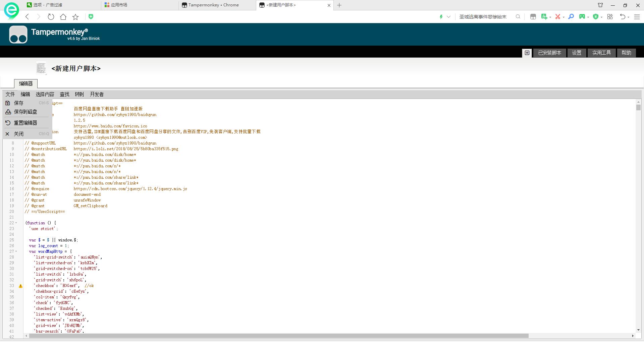The image size is (644, 342).
Task: Open the browser hamburger main menu
Action: (637, 17)
